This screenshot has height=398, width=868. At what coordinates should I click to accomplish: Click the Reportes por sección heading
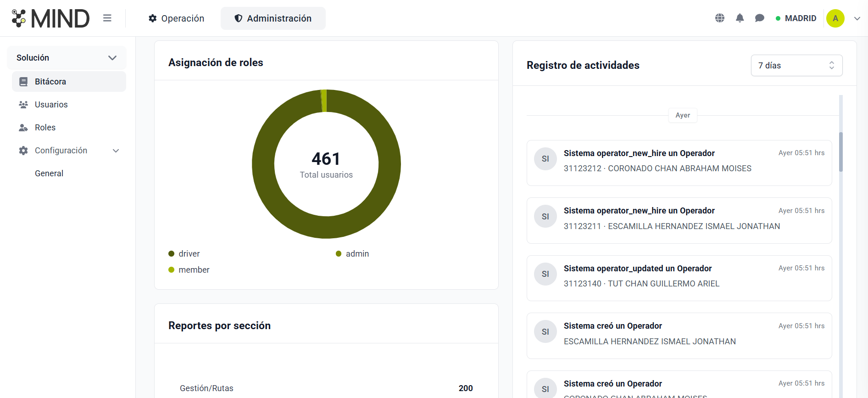219,325
